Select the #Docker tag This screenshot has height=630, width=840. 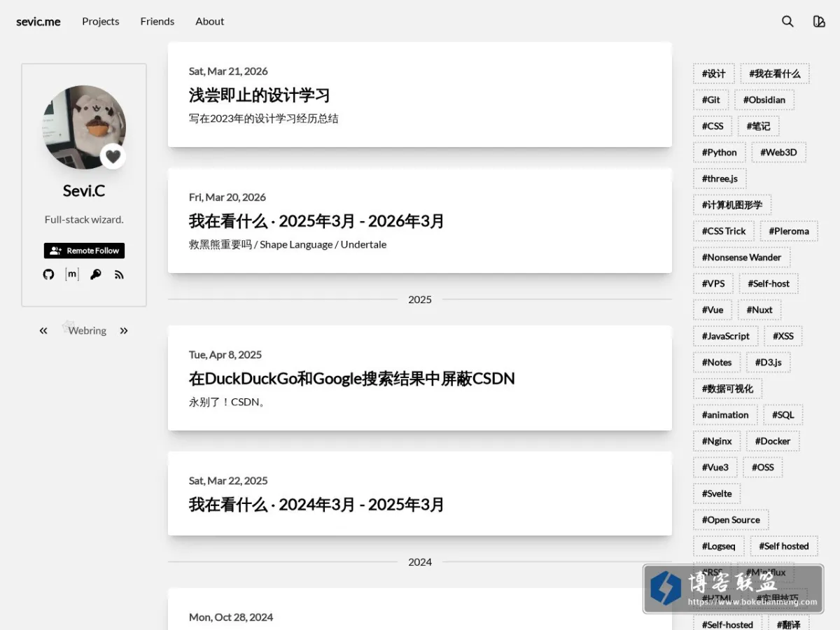773,441
